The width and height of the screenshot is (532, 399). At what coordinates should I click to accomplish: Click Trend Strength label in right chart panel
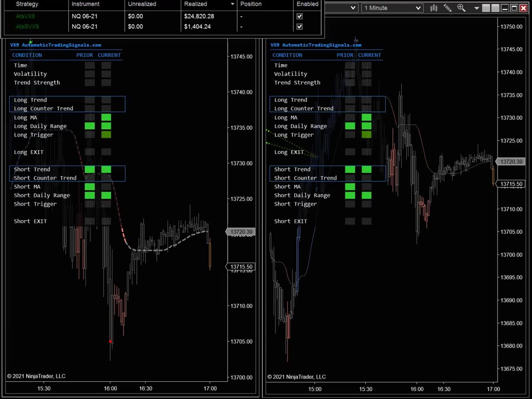pyautogui.click(x=297, y=83)
